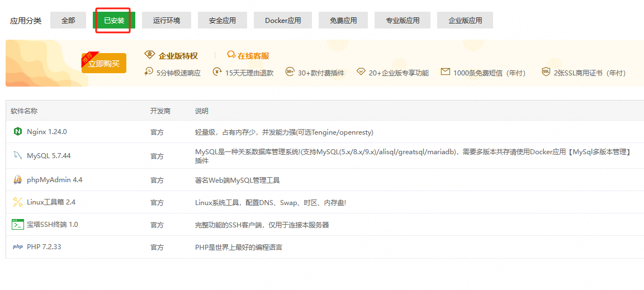Click the 20+企业版专享功能 diamond icon
644x290 pixels.
(361, 72)
